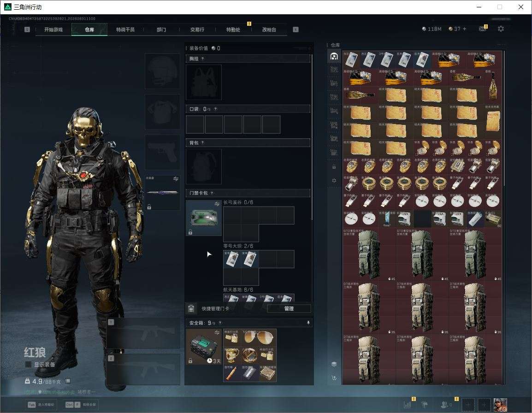Screen dimensions: 532x413
Task: Open the 部门 tab
Action: click(161, 29)
